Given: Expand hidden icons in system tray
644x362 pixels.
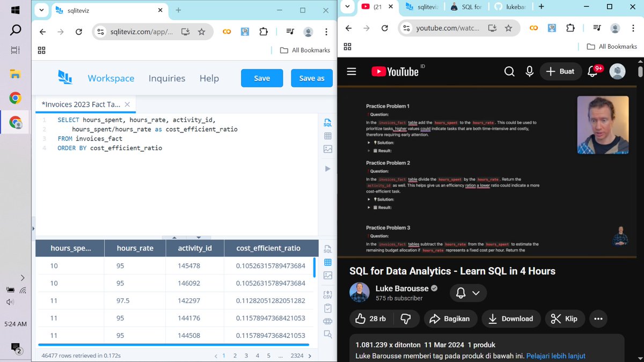Looking at the screenshot, I should click(x=23, y=278).
